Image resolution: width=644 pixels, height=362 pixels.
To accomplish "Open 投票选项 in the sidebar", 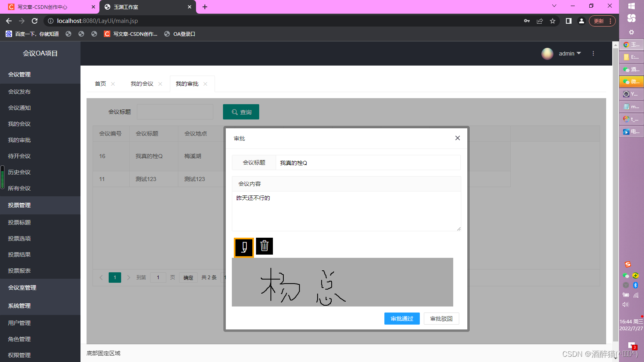I will pyautogui.click(x=40, y=239).
